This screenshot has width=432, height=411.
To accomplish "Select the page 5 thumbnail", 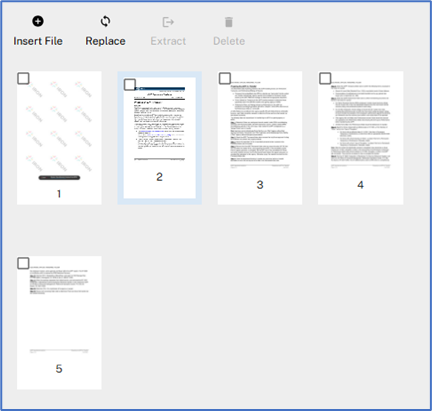I will tap(59, 323).
